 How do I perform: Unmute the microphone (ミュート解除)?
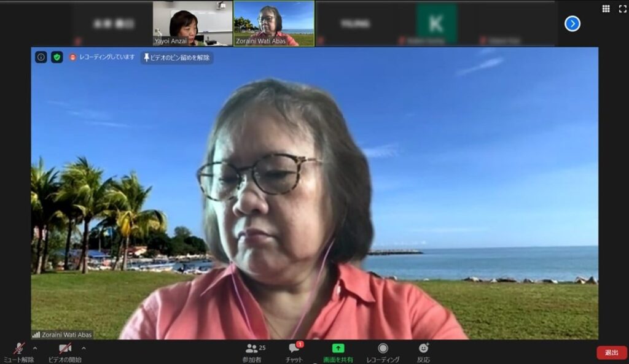pyautogui.click(x=18, y=349)
